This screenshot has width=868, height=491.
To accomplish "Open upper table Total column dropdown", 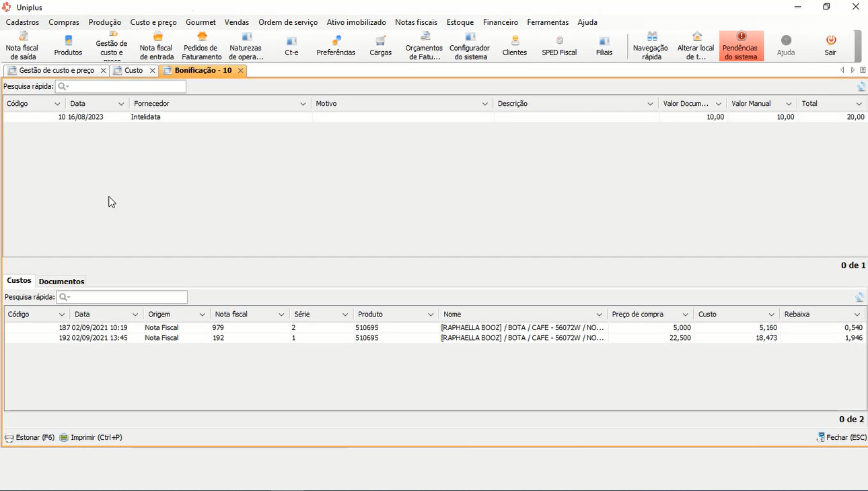I will (859, 104).
